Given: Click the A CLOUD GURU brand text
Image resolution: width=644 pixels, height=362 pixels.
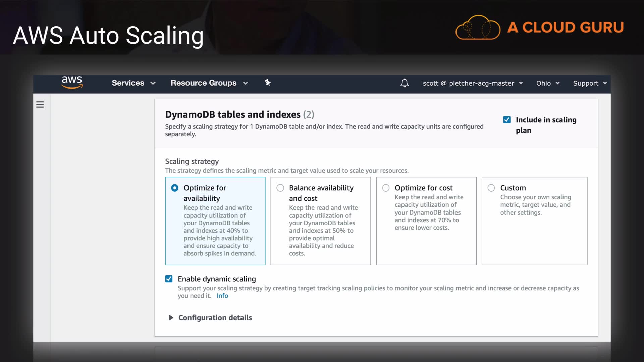Looking at the screenshot, I should pos(565,27).
